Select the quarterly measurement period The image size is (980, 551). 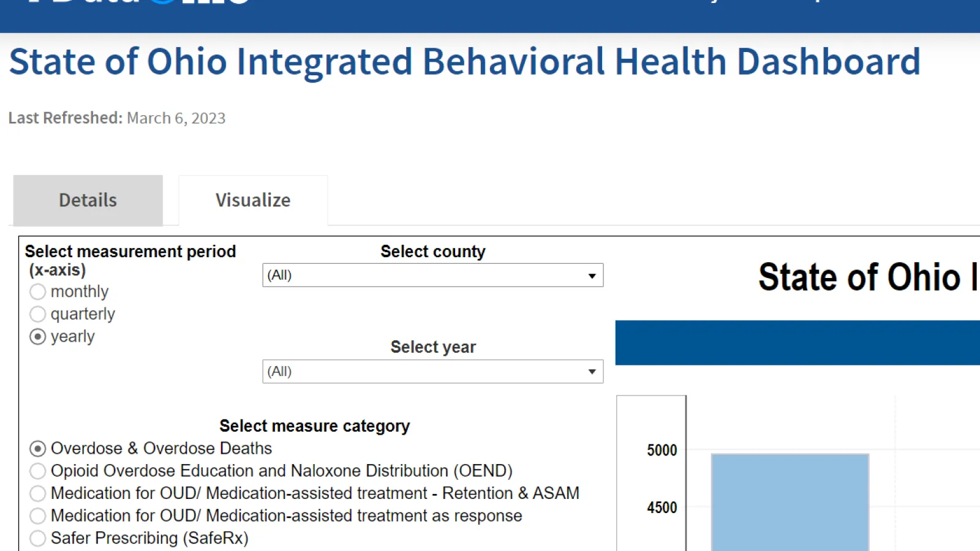[38, 315]
